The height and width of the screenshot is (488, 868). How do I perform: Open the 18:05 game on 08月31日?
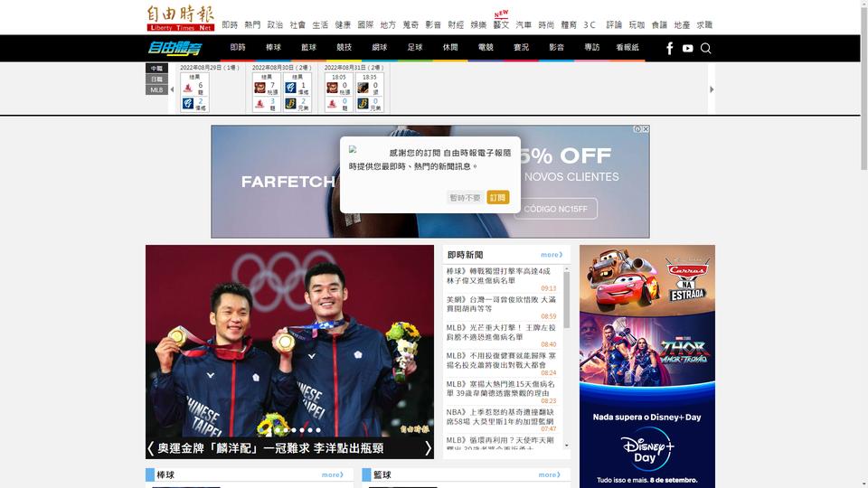coord(339,92)
